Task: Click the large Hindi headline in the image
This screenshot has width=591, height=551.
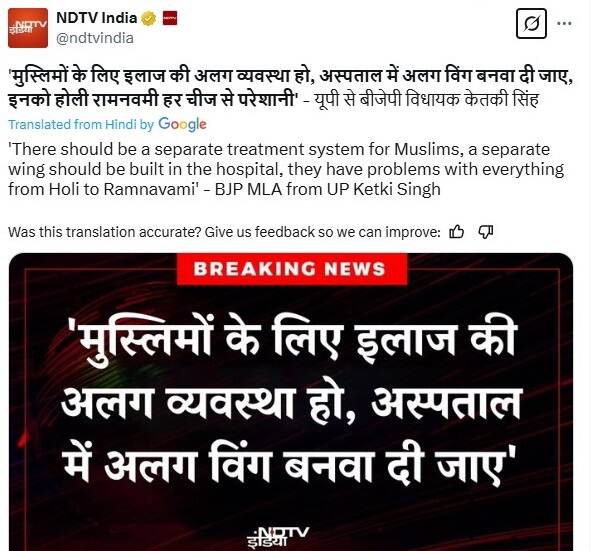Action: (291, 403)
